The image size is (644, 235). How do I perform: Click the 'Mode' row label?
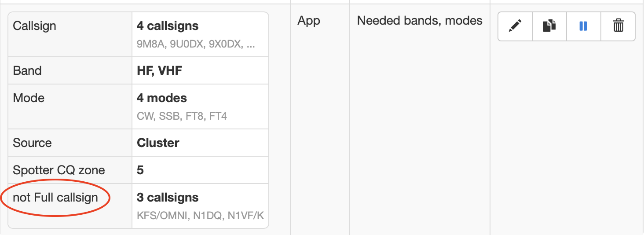[x=29, y=98]
